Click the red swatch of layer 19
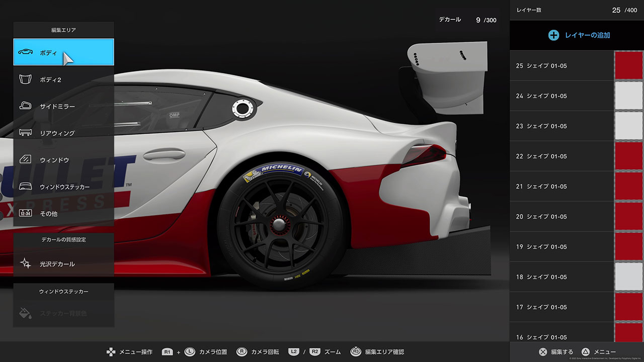This screenshot has width=644, height=362. [x=629, y=246]
